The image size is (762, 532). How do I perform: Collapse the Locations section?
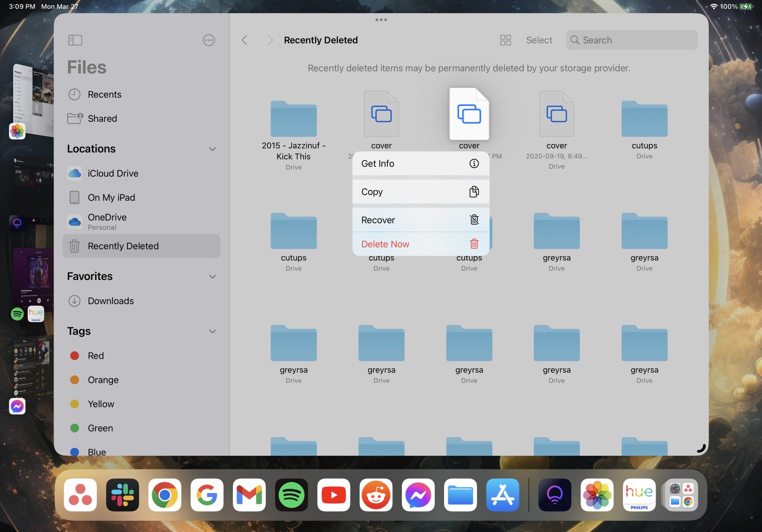pos(212,149)
